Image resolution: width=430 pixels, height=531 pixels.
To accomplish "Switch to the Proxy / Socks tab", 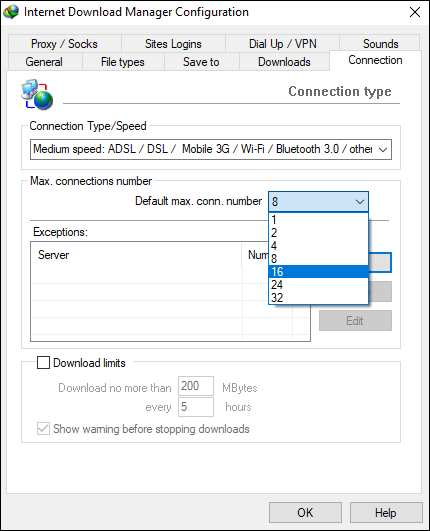I will [x=64, y=44].
